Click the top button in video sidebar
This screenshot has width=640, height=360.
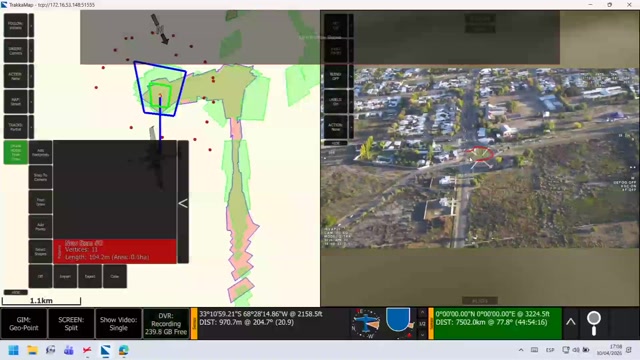336,25
